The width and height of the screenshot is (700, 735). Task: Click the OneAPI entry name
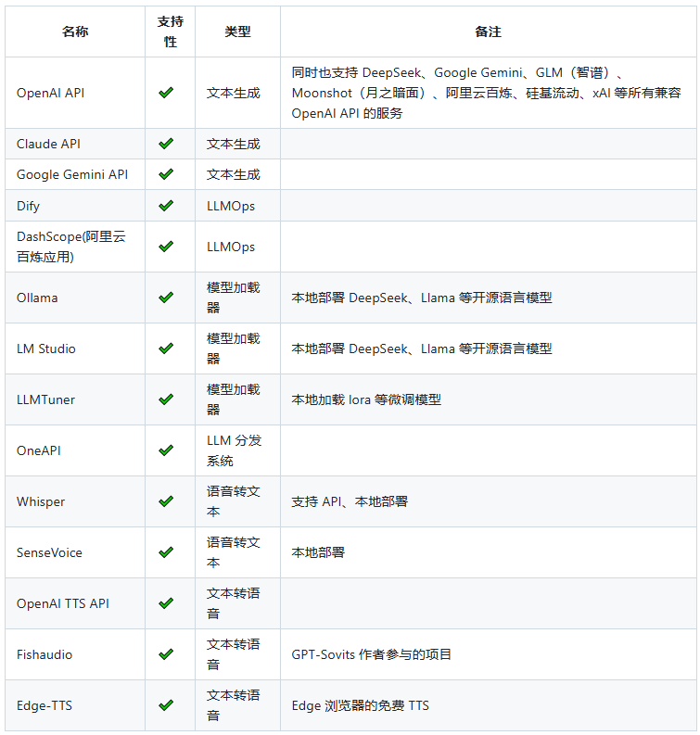tap(38, 451)
